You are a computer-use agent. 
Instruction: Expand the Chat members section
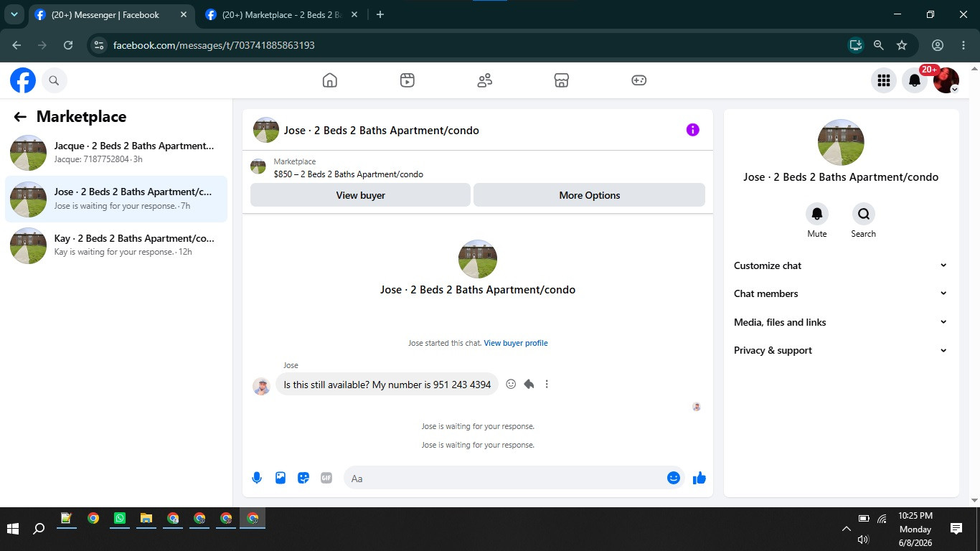pyautogui.click(x=841, y=293)
